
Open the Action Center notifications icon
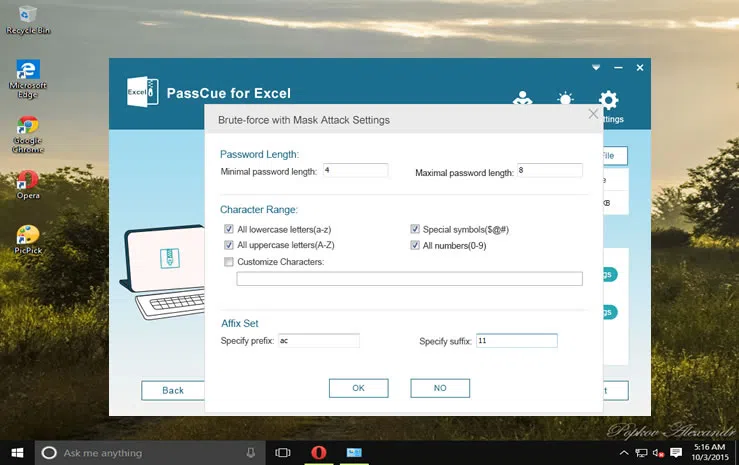[x=676, y=453]
